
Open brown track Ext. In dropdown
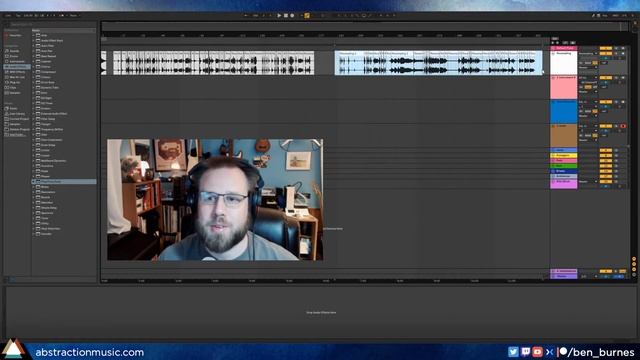(x=588, y=126)
